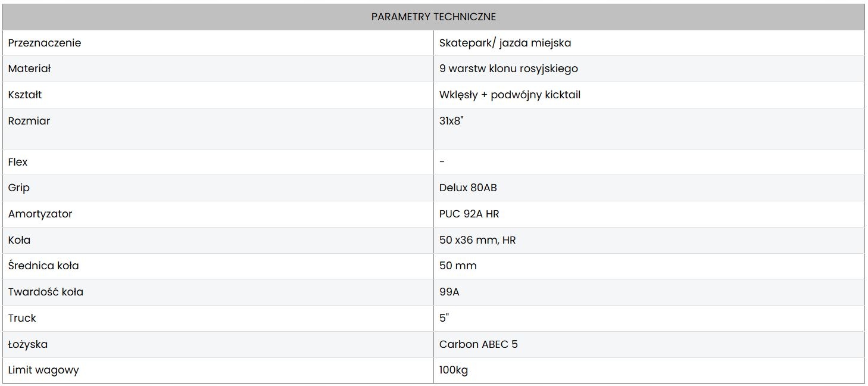Select the Flex row label
868x386 pixels.
(18, 162)
